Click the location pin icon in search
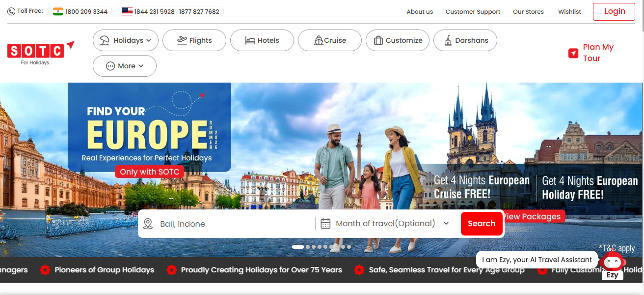This screenshot has height=295, width=644. 148,224
